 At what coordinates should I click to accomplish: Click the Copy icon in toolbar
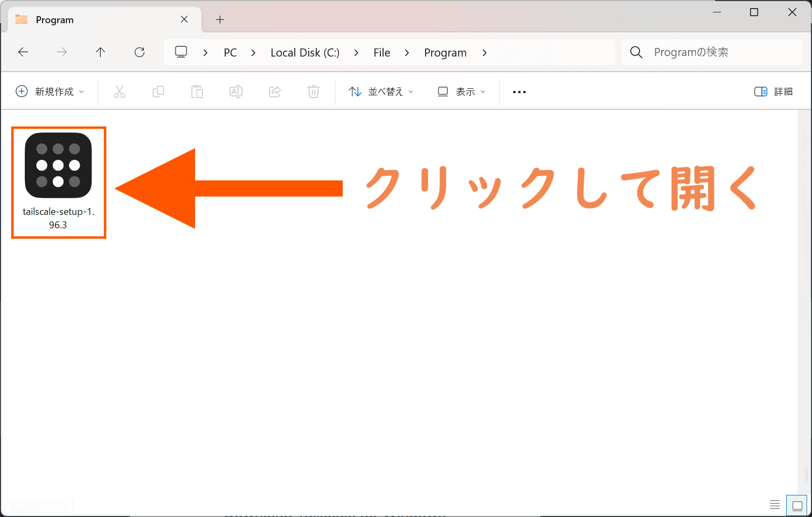coord(158,92)
